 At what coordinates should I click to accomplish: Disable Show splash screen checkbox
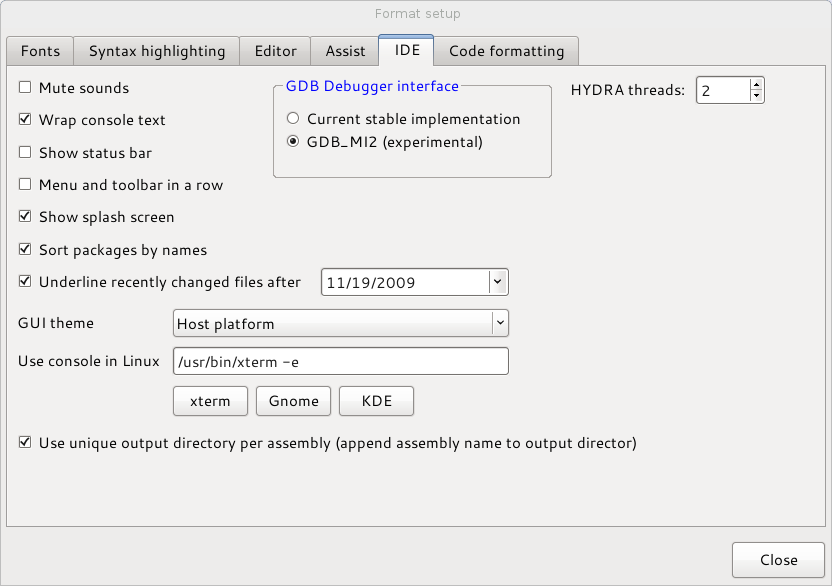coord(26,217)
